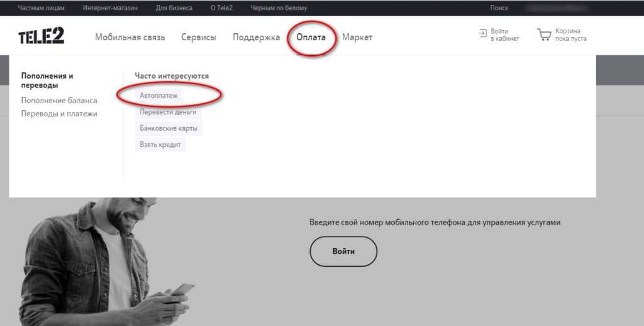Open the Переводы и платежи link
The image size is (644, 326).
59,114
